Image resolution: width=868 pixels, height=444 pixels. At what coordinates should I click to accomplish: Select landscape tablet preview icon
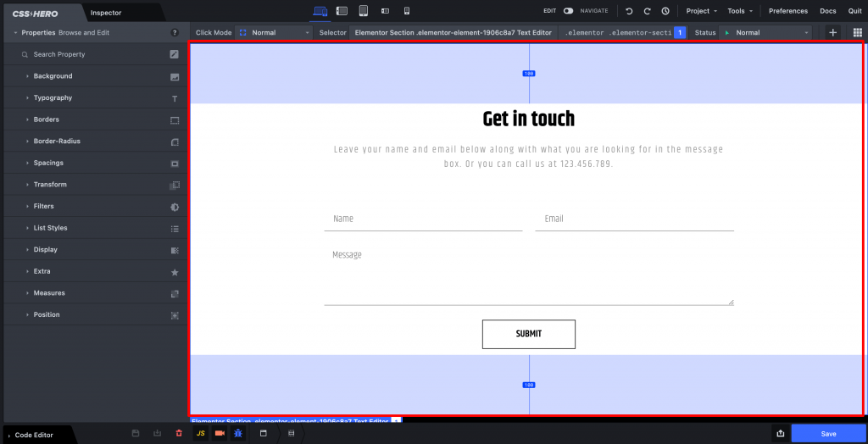(x=342, y=10)
